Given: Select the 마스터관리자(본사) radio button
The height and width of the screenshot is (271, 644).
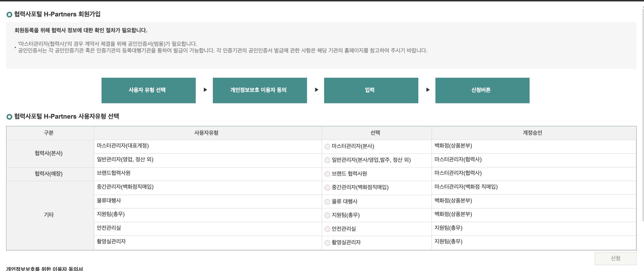Looking at the screenshot, I should (327, 147).
